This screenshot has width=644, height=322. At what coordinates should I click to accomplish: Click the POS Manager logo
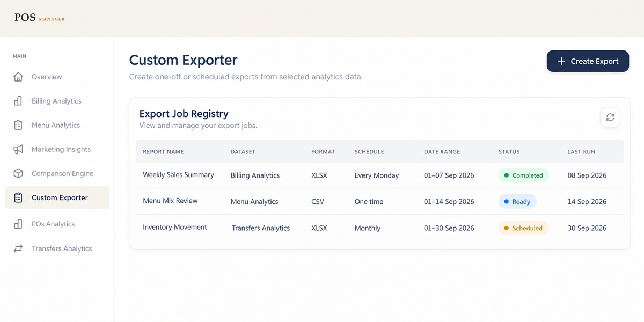40,18
